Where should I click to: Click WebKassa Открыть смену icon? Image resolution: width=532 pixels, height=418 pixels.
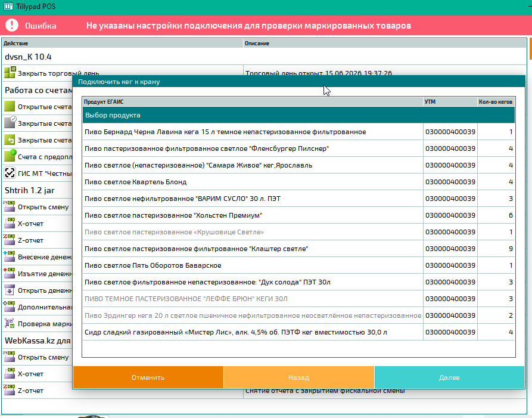click(9, 357)
